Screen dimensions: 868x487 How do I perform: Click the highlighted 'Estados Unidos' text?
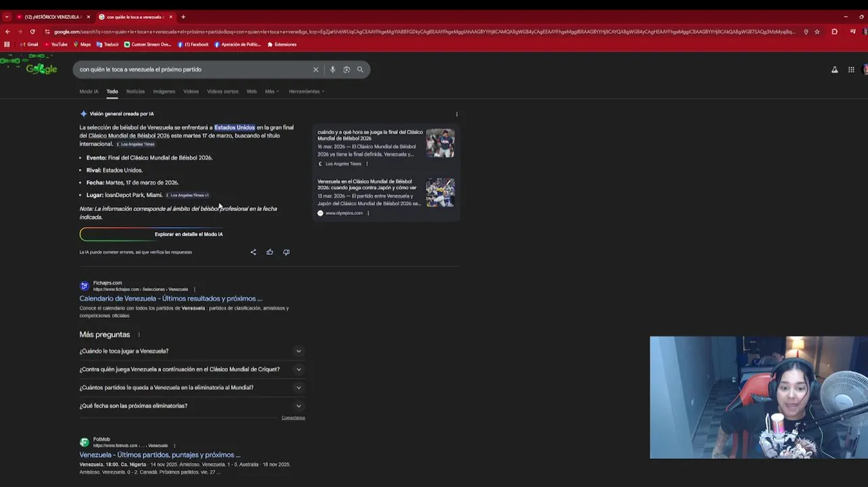coord(235,127)
